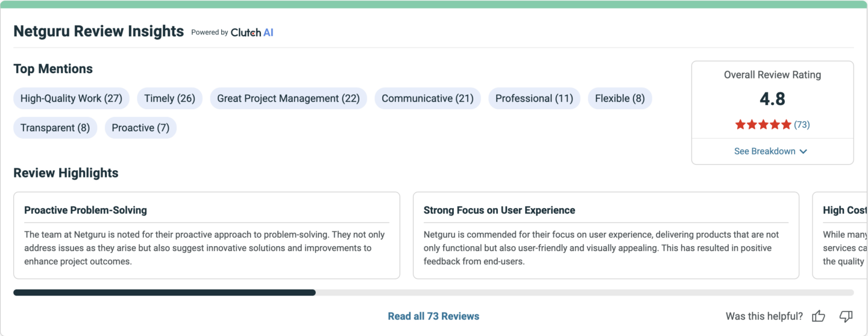Screen dimensions: 868x336
Task: Pick the Transparent (8) mention tag
Action: [x=55, y=128]
